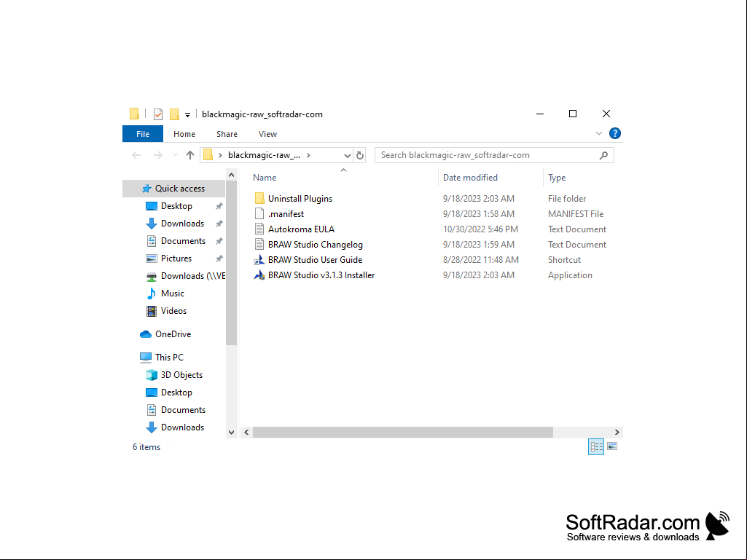The width and height of the screenshot is (747, 560).
Task: Click the '10/30/2022 5:46 PM' date cell
Action: point(480,229)
